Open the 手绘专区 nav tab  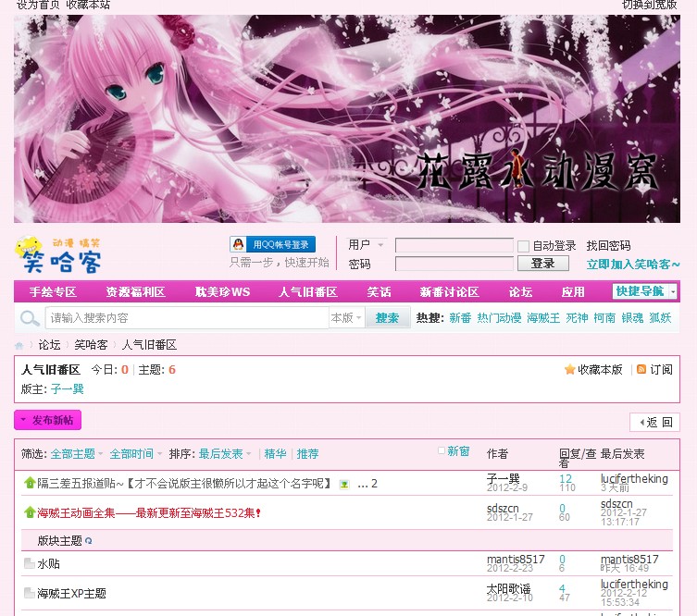(53, 291)
